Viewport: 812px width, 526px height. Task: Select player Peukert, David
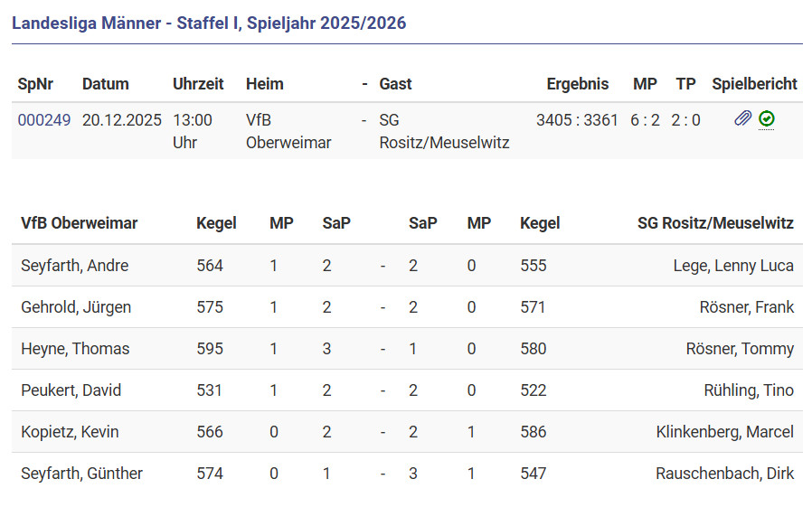[71, 390]
